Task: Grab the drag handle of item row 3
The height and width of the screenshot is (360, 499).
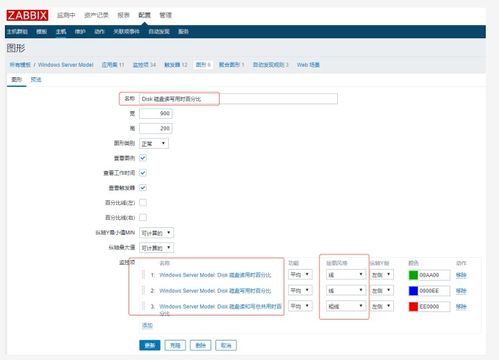Action: pyautogui.click(x=144, y=306)
